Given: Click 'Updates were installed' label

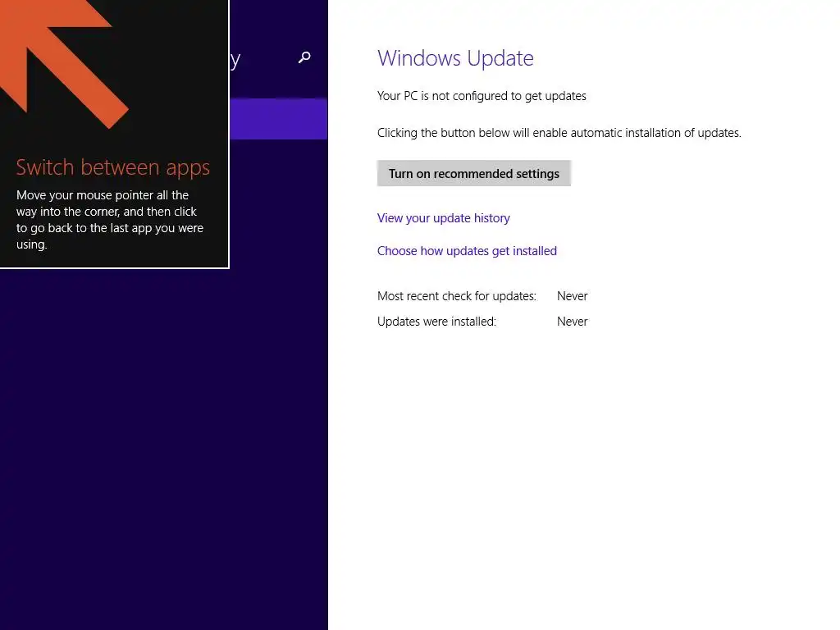Looking at the screenshot, I should pyautogui.click(x=436, y=322).
